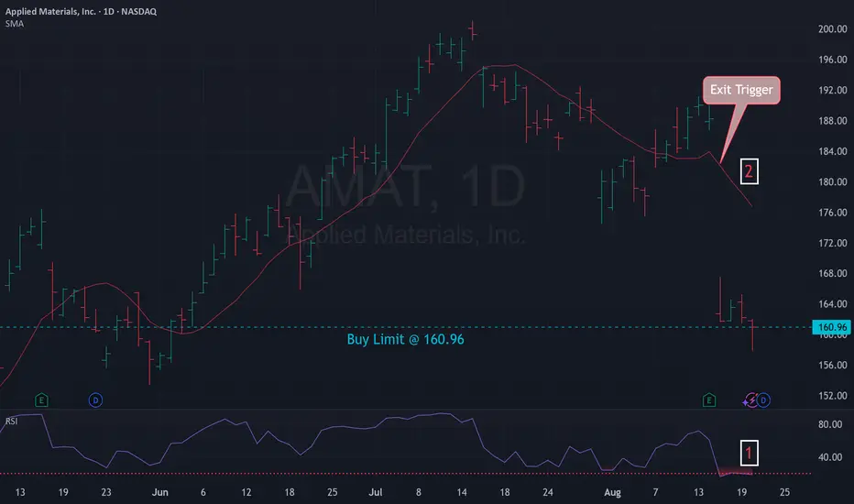Click the earnings E marker near May 19
Screen dimensions: 854x504
tap(41, 400)
